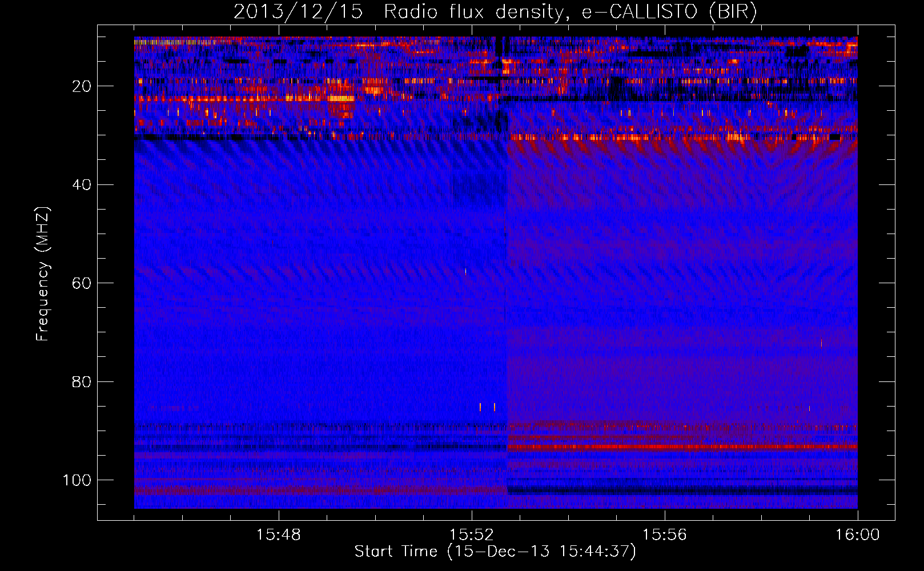
Task: Click the 15:56 time tick label
Action: coord(665,535)
